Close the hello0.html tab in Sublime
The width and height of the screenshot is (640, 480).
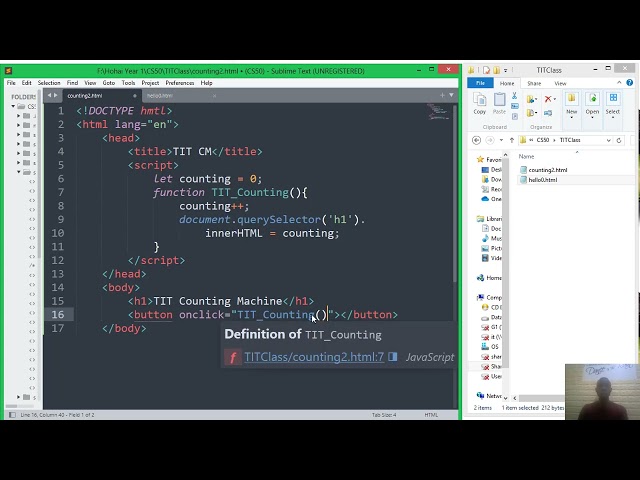[214, 96]
